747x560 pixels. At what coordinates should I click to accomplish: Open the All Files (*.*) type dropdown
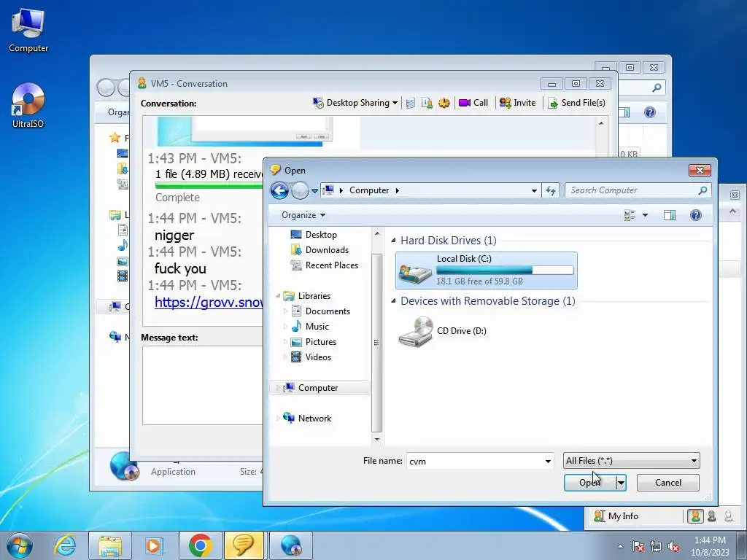tap(631, 461)
